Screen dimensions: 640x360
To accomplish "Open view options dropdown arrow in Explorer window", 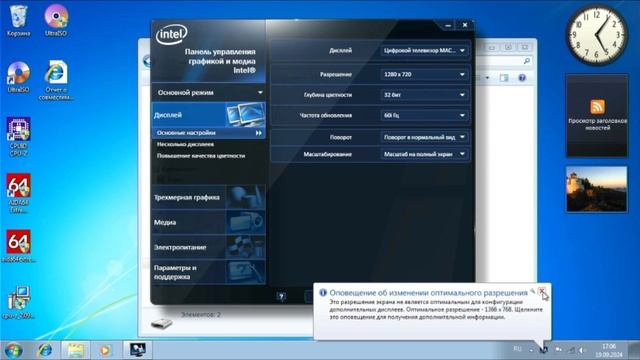I will tap(487, 78).
